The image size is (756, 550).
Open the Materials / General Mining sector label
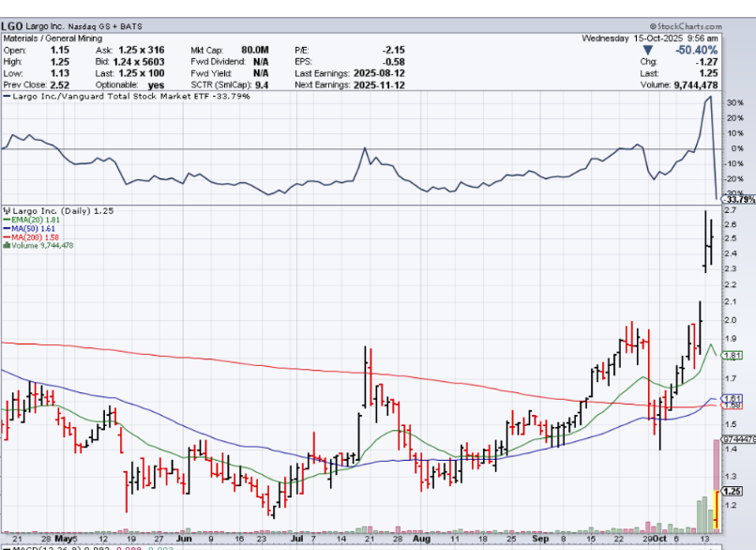pyautogui.click(x=53, y=38)
